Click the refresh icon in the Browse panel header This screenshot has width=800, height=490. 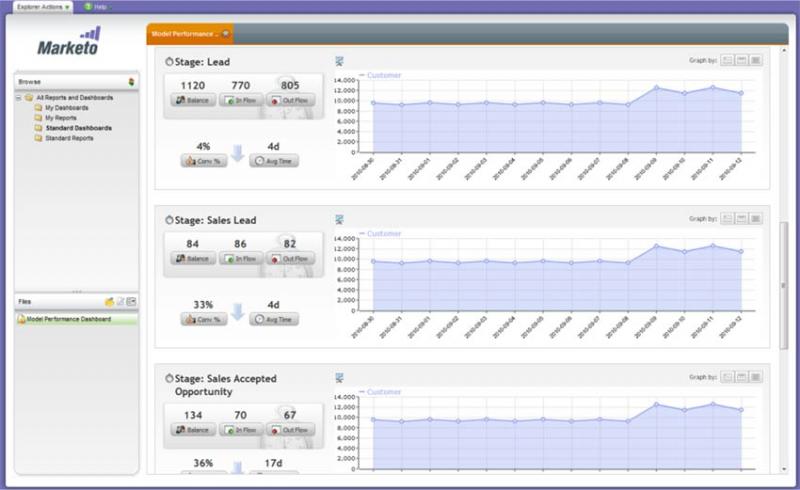pyautogui.click(x=131, y=81)
